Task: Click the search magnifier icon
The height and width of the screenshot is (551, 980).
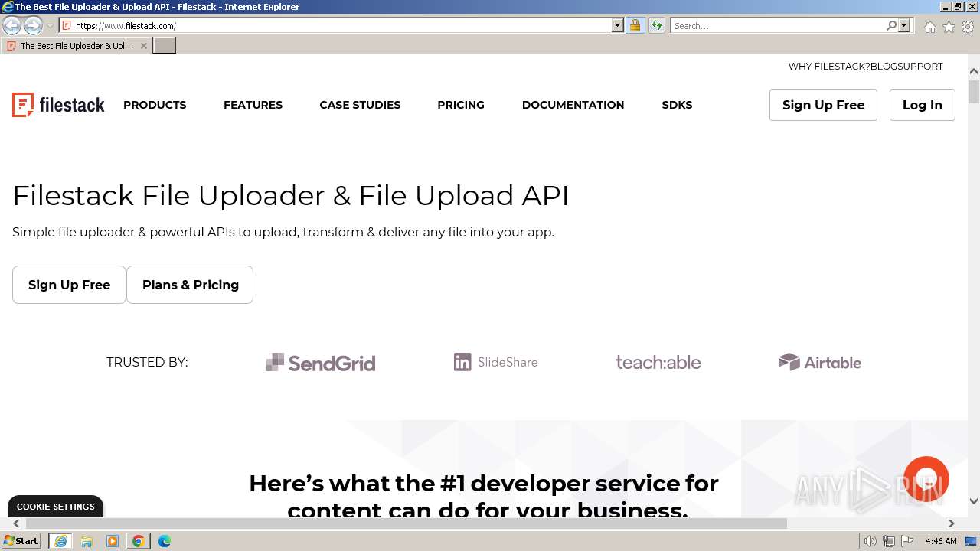Action: (x=891, y=25)
